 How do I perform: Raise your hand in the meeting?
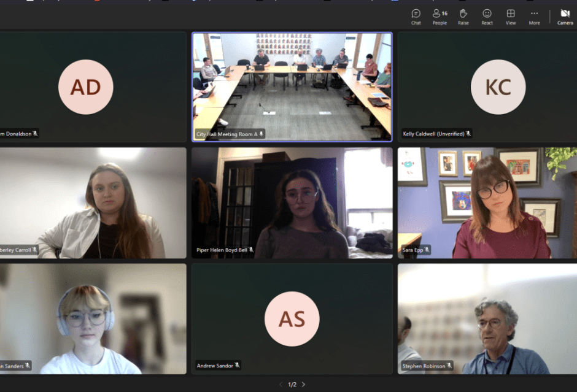coord(463,17)
